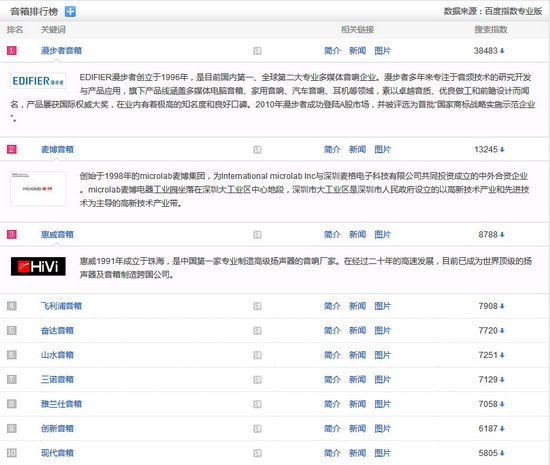This screenshot has width=550, height=465.
Task: Click the search index value 13245
Action: [x=486, y=150]
